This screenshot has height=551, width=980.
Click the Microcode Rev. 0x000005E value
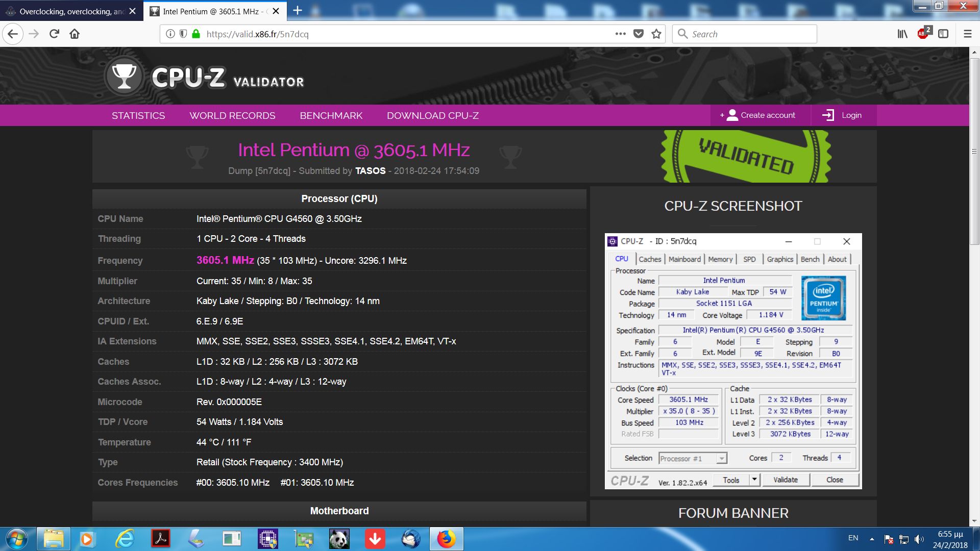[229, 402]
